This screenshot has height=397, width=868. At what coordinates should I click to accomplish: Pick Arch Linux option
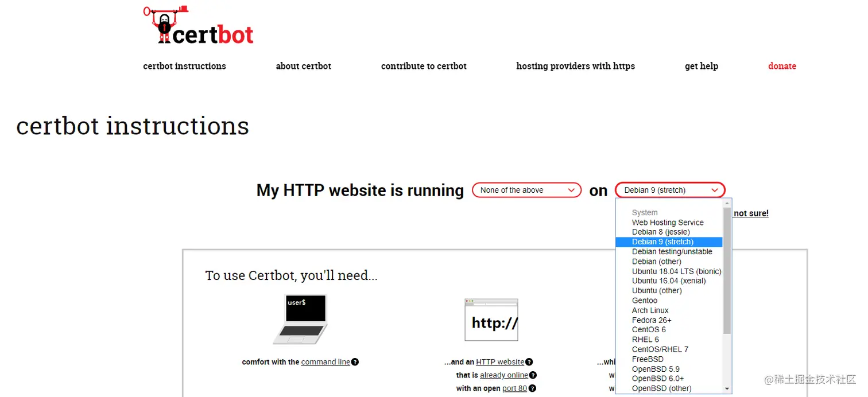pyautogui.click(x=669, y=310)
